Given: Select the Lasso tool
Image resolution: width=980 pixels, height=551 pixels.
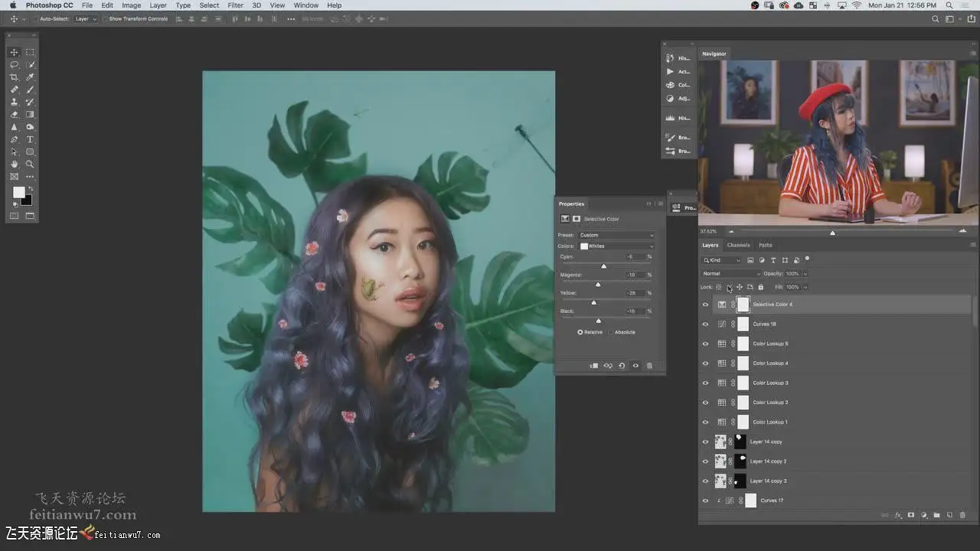Looking at the screenshot, I should (14, 65).
